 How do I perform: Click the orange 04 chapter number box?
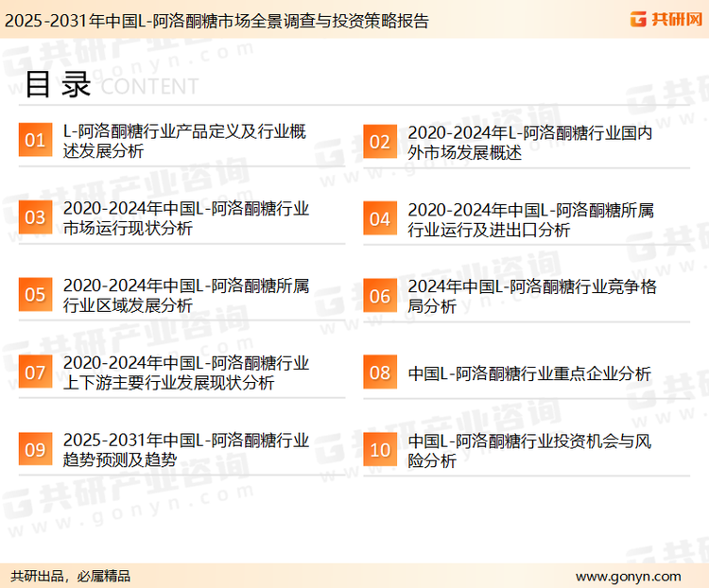point(380,218)
